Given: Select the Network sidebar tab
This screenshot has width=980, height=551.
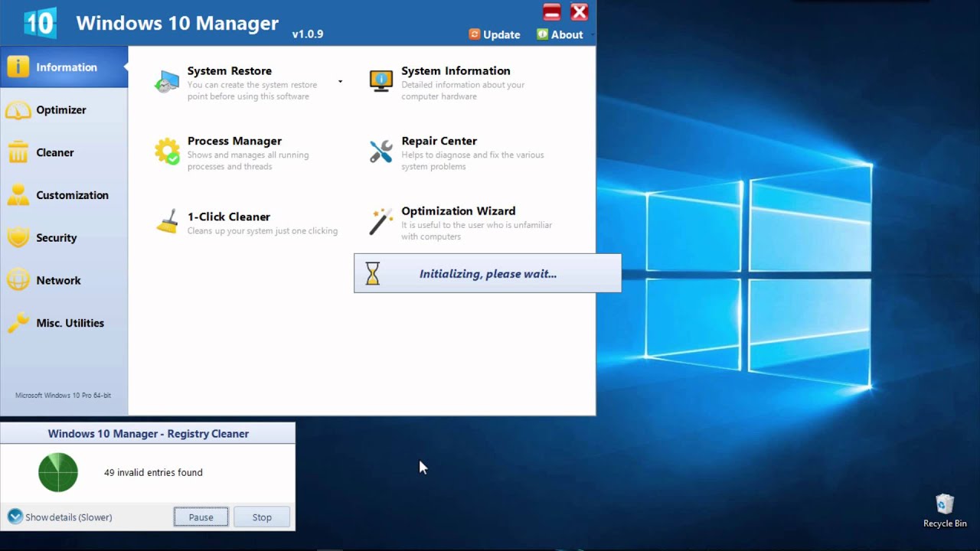Looking at the screenshot, I should tap(58, 281).
